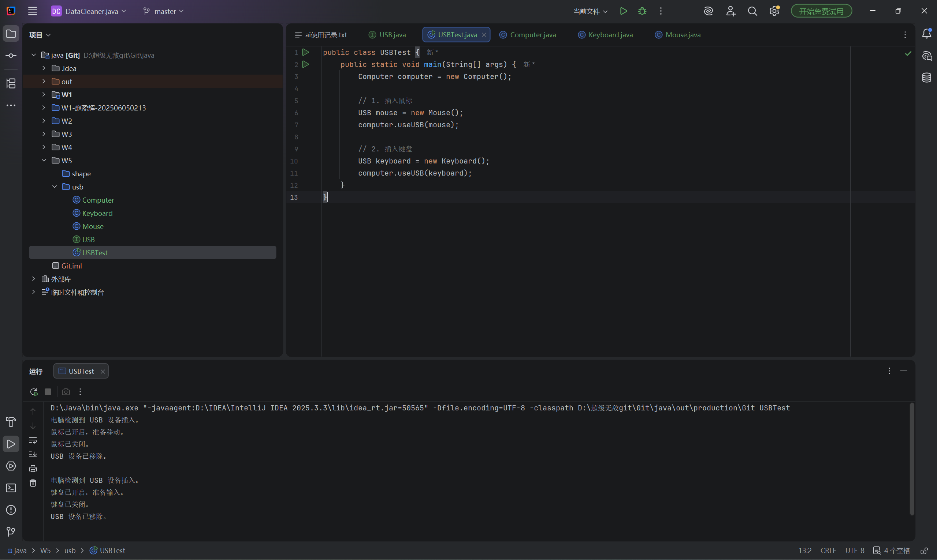
Task: Click the Run button in top toolbar
Action: (623, 11)
